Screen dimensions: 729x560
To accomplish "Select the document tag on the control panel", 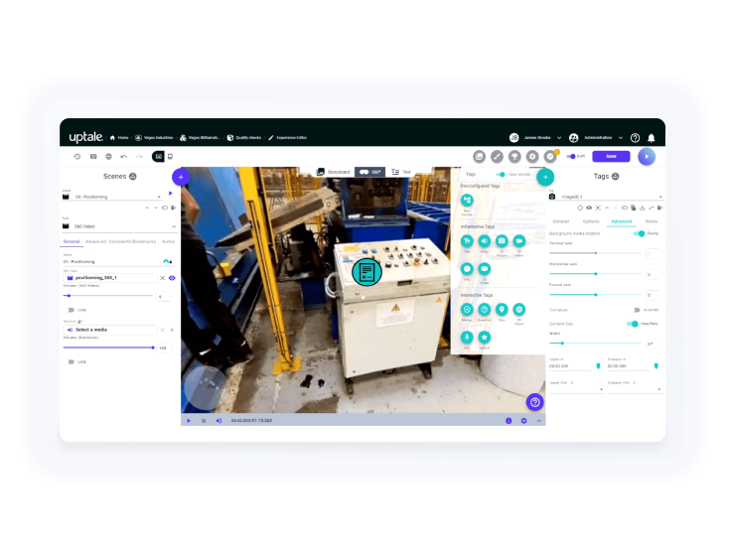I will (366, 272).
